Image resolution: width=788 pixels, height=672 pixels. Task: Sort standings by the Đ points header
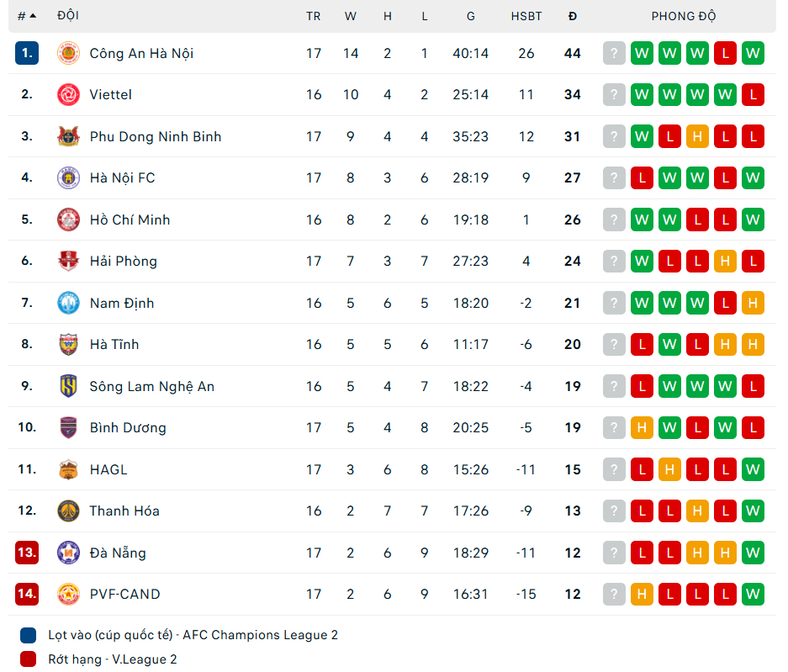573,16
